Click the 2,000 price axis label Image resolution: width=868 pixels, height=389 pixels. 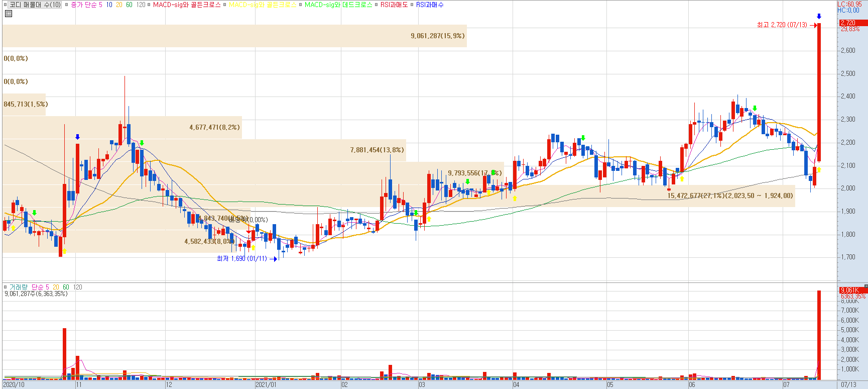tap(848, 188)
